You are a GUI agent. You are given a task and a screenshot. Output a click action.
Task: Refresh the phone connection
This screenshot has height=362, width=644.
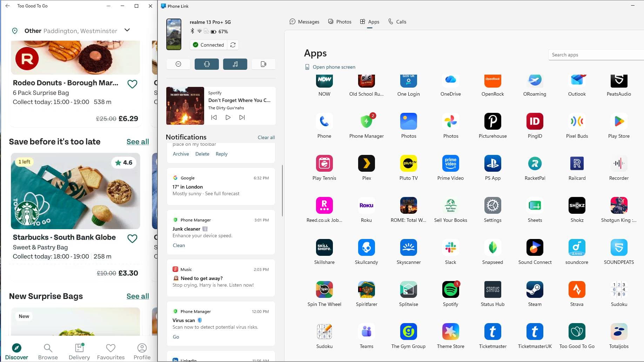tap(233, 45)
